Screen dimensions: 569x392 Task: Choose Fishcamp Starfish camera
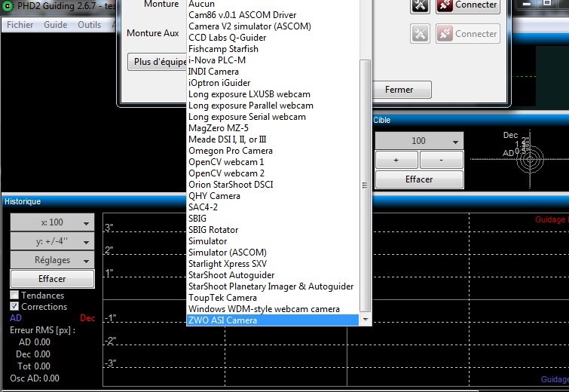[x=273, y=49]
